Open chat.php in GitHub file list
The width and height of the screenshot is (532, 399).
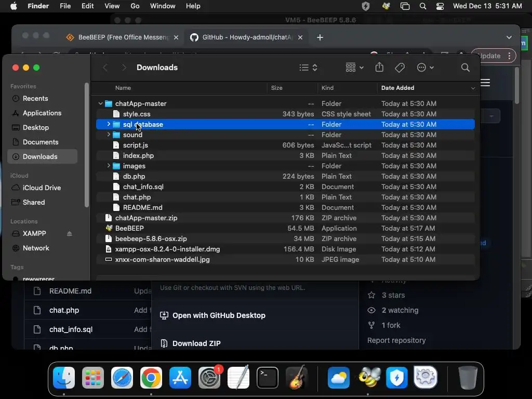(64, 310)
